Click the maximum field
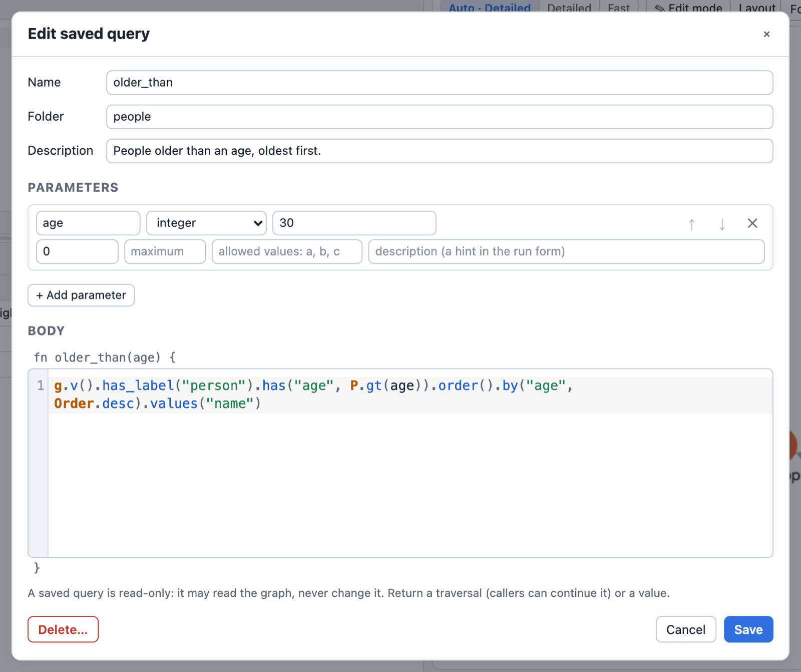 point(165,251)
